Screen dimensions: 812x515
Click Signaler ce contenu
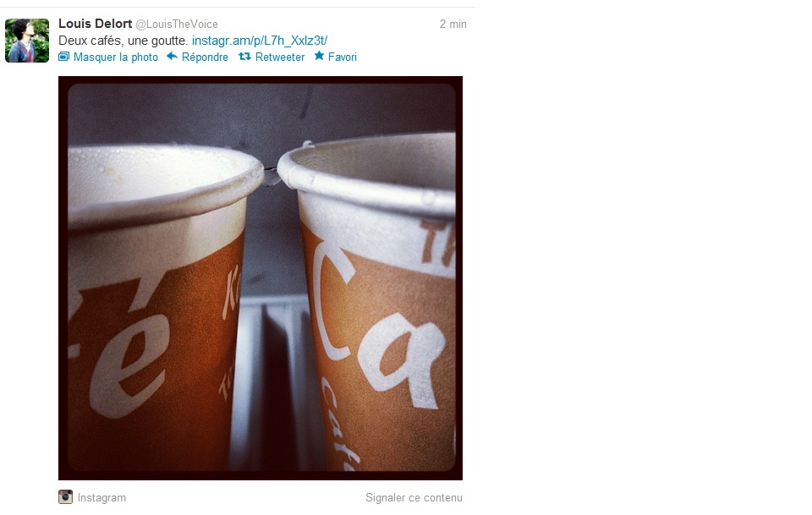414,497
